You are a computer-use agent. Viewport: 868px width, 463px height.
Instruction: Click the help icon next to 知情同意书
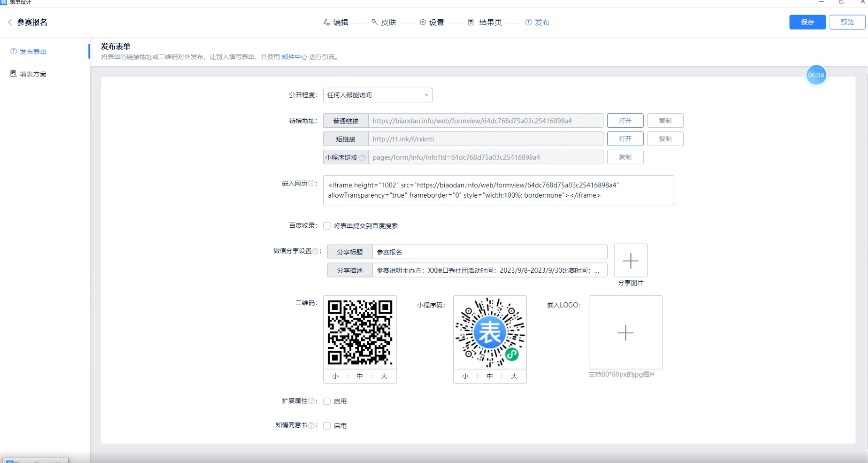311,425
